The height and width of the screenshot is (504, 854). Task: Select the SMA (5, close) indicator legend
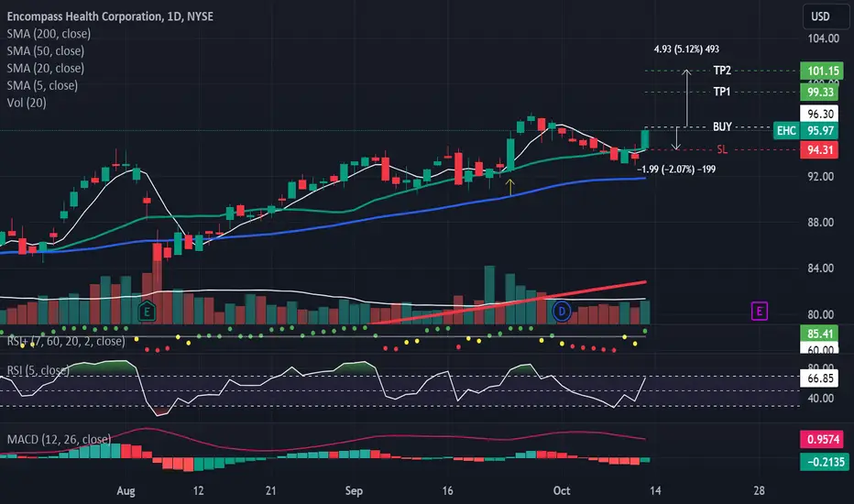42,85
